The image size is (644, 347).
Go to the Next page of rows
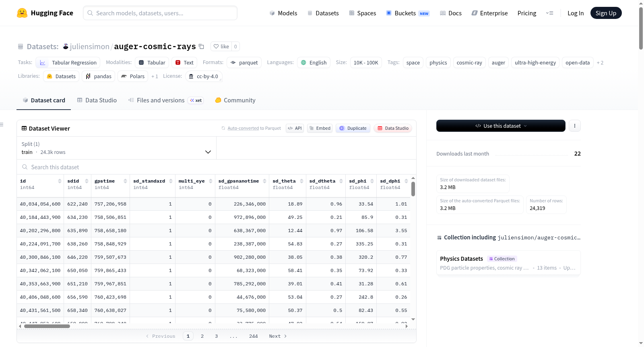278,336
